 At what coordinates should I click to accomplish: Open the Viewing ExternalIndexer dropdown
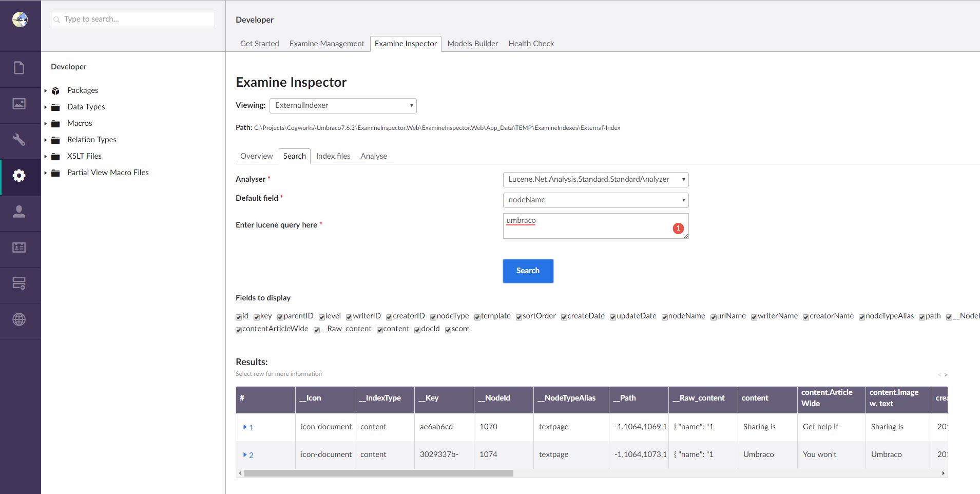(x=343, y=106)
